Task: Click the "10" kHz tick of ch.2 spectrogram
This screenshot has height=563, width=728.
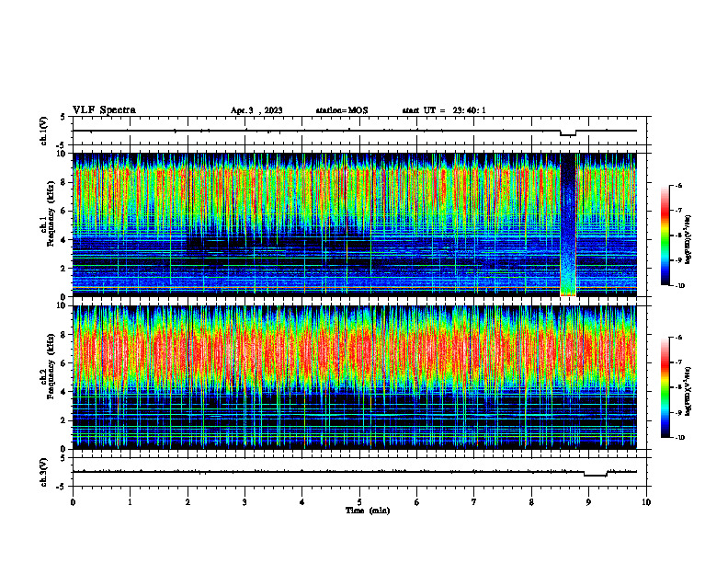Action: coord(63,305)
